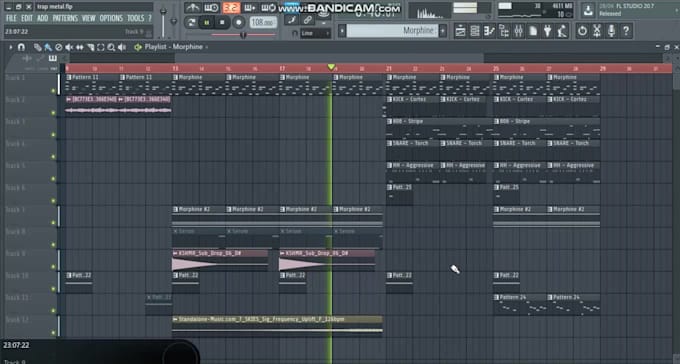Open the Mixer view icon
This screenshot has width=680, height=364.
point(519,31)
